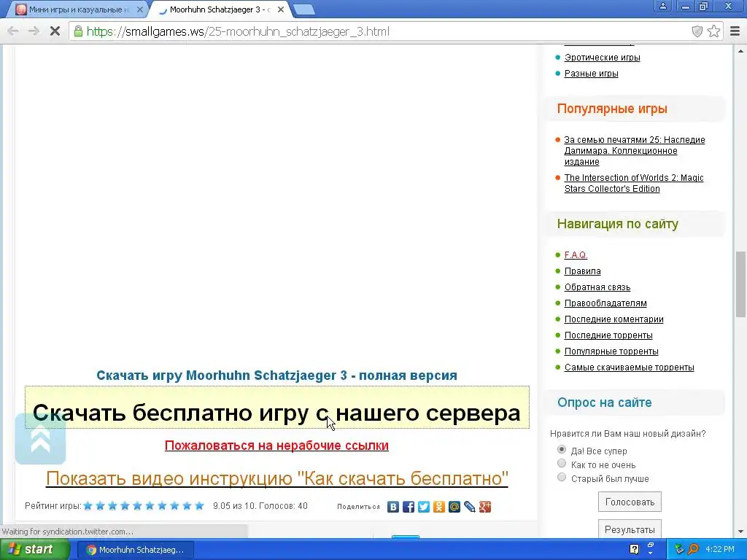The image size is (747, 560).
Task: Click the 4:22 PM system clock
Action: point(720,549)
